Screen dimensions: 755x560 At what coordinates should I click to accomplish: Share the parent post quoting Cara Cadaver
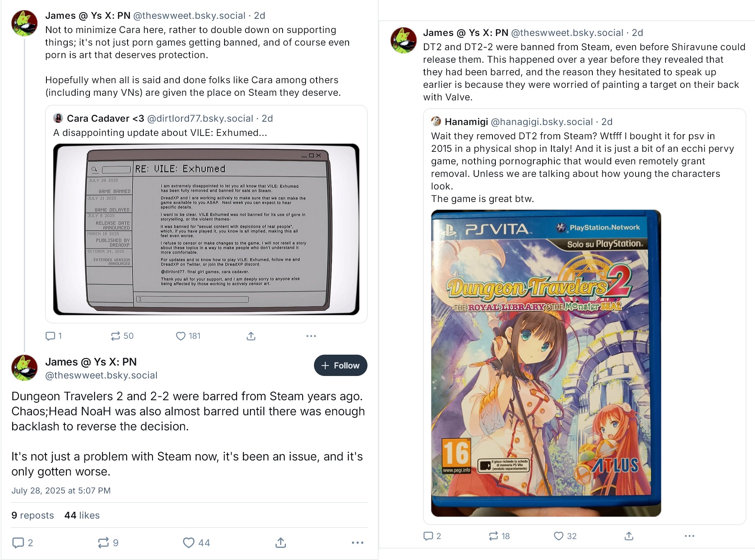tap(251, 336)
